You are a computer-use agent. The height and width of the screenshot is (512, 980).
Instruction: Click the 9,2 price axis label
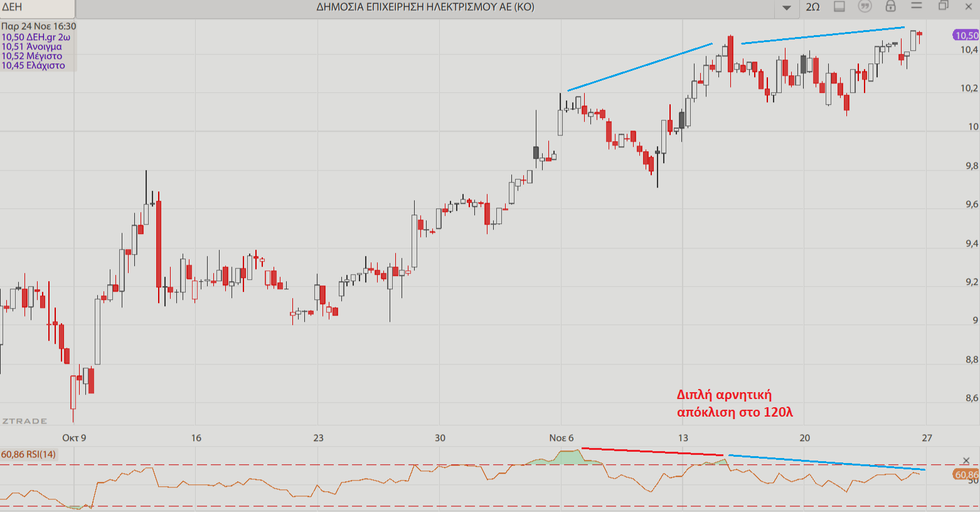972,282
